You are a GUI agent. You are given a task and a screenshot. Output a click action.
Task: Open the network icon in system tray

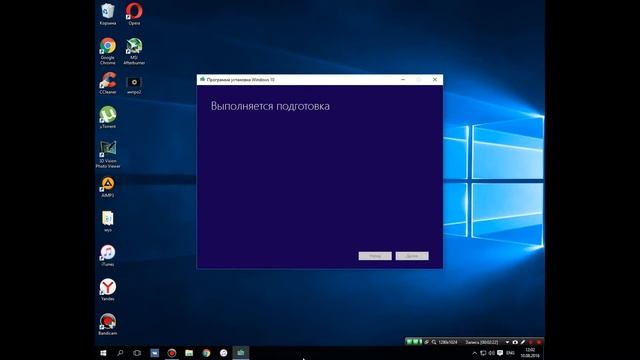pyautogui.click(x=483, y=353)
